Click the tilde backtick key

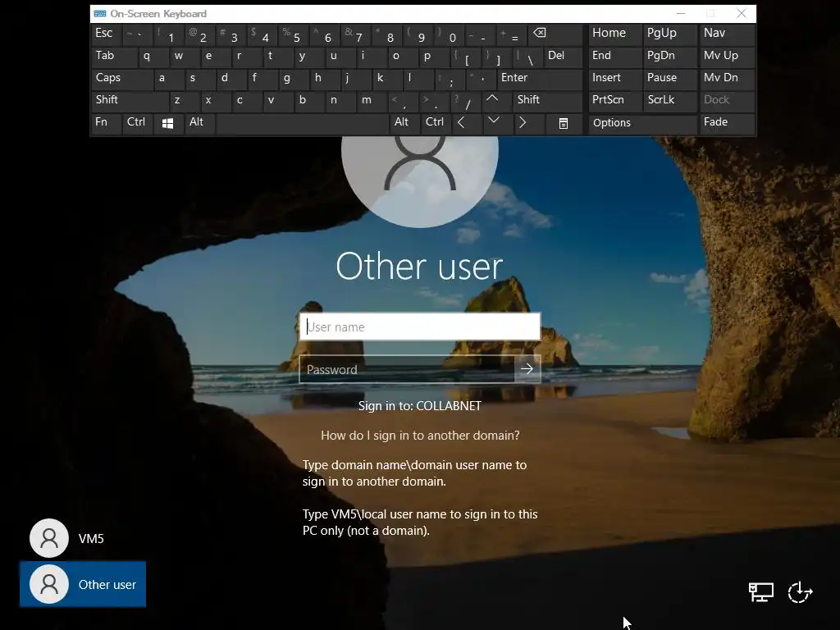coord(137,34)
